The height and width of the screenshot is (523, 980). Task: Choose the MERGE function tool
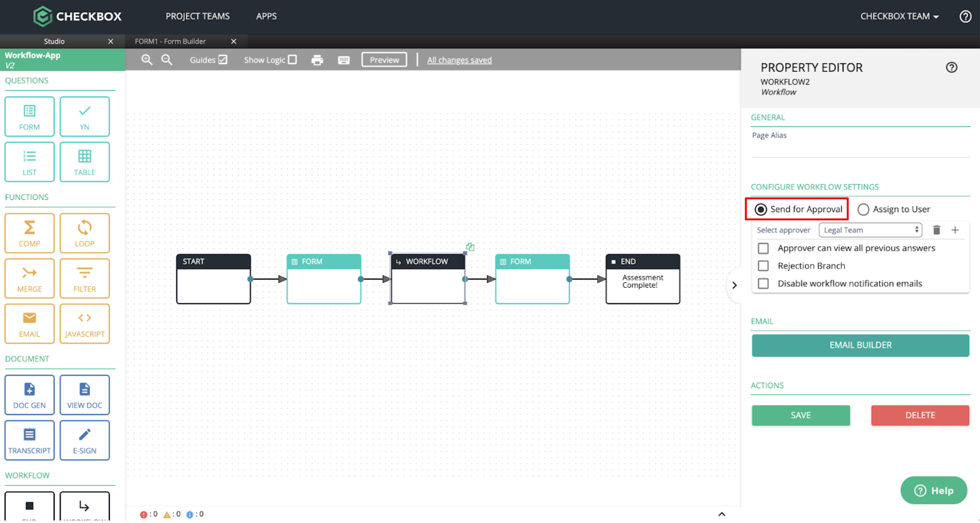[x=30, y=279]
